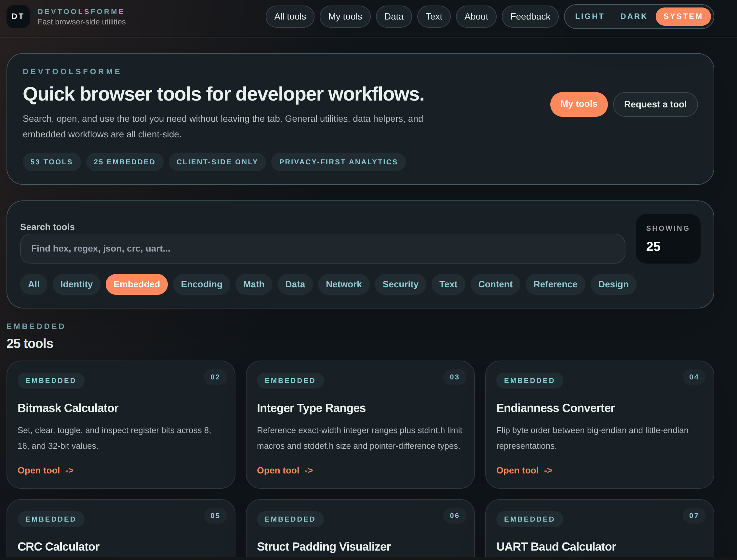Filter tools by Data category chip

pyautogui.click(x=295, y=284)
